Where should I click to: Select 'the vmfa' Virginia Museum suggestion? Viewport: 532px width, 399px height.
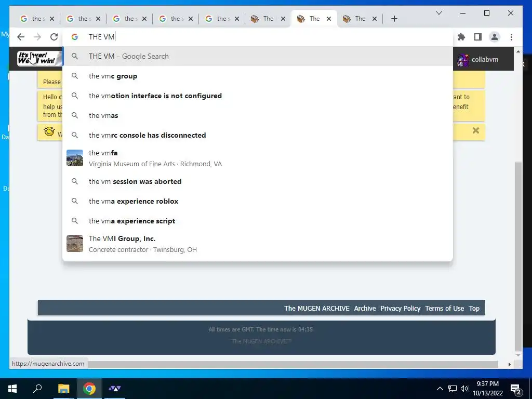[258, 158]
